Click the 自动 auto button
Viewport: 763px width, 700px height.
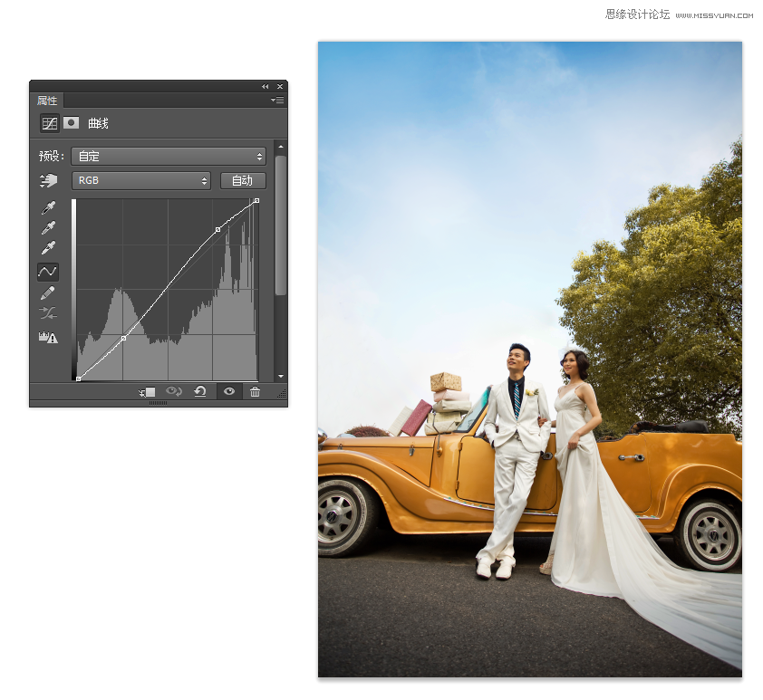click(243, 180)
